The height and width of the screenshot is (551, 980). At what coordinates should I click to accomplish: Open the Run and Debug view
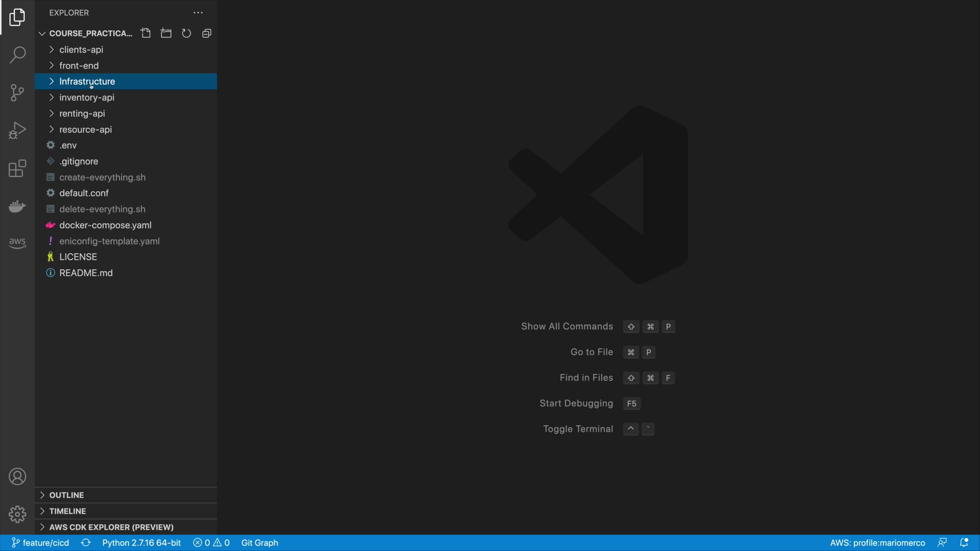[17, 131]
